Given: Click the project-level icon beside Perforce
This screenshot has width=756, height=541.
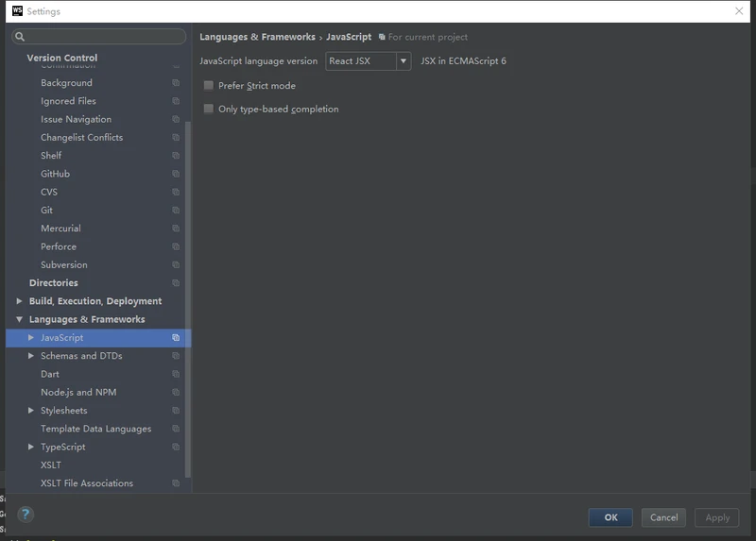Looking at the screenshot, I should (x=176, y=246).
